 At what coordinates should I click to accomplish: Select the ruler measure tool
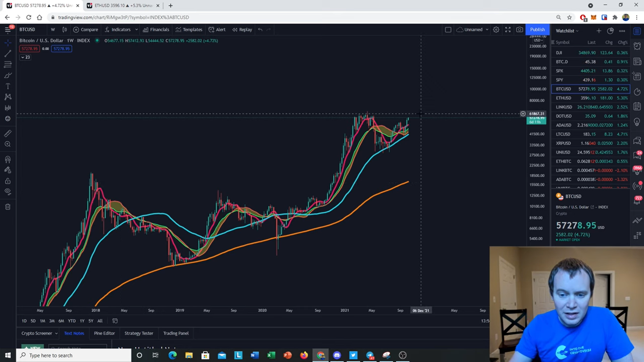(8, 133)
